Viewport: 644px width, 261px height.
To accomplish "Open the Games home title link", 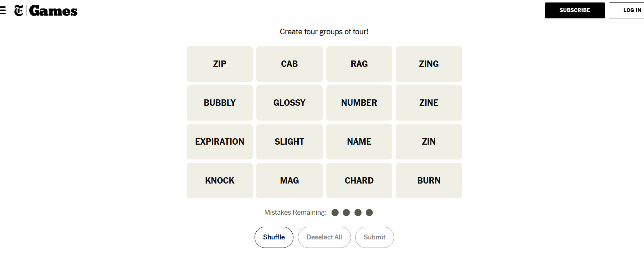I will point(53,11).
